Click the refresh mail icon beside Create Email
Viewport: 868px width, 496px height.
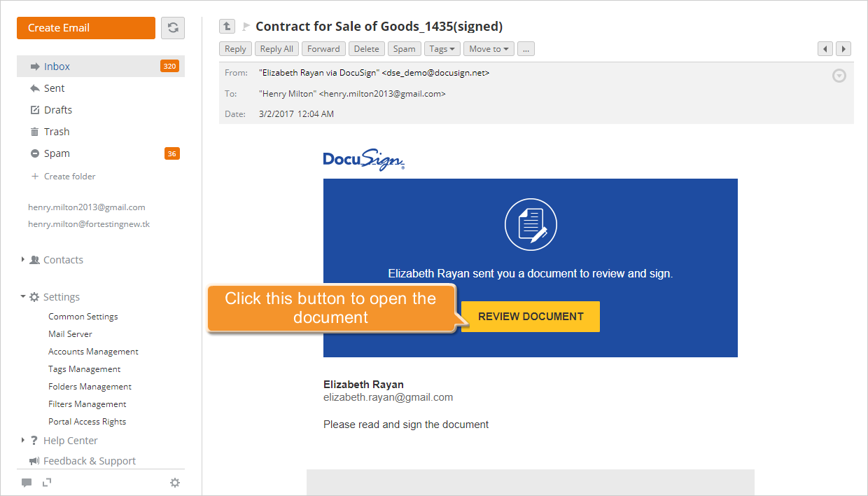[172, 27]
